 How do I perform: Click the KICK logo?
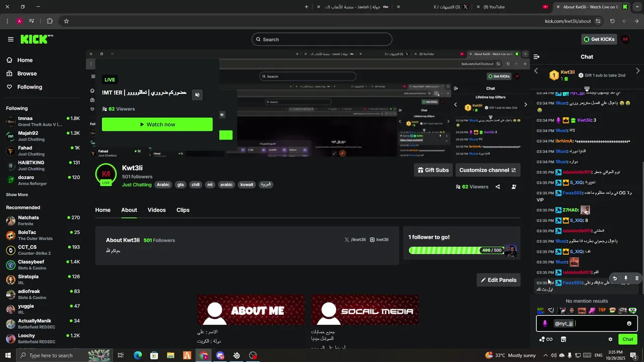[x=36, y=39]
